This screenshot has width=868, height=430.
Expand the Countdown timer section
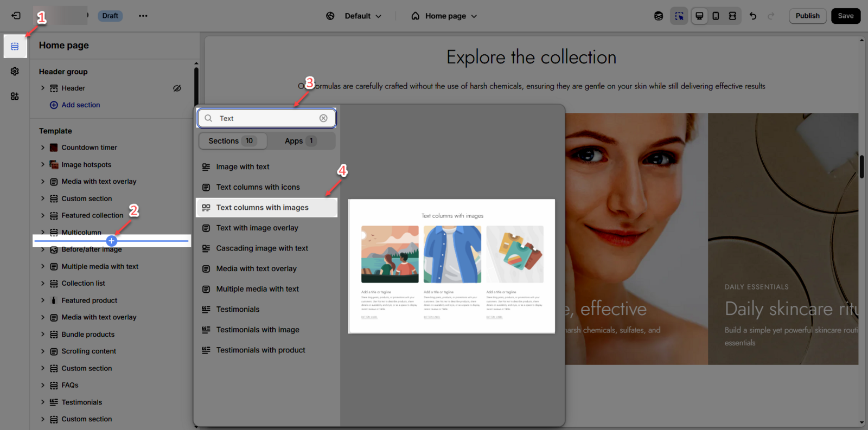click(x=43, y=147)
